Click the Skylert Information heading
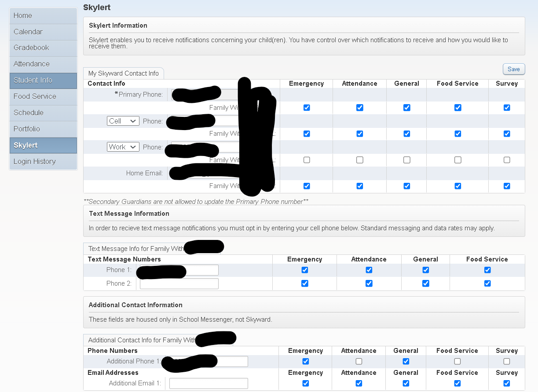 pos(118,25)
